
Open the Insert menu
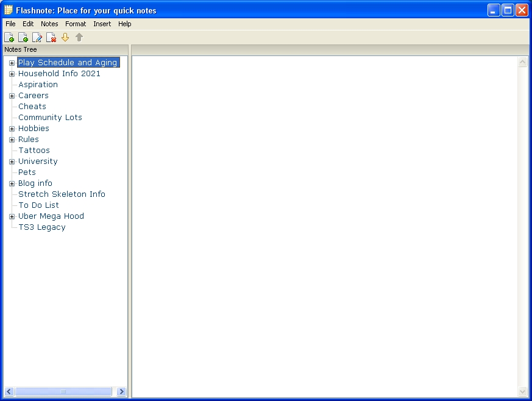click(102, 24)
